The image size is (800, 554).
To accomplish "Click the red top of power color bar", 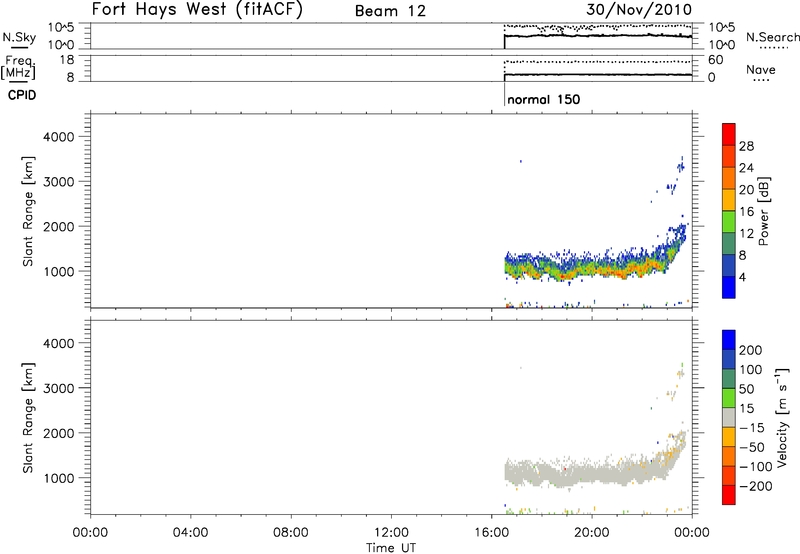I will [x=729, y=134].
